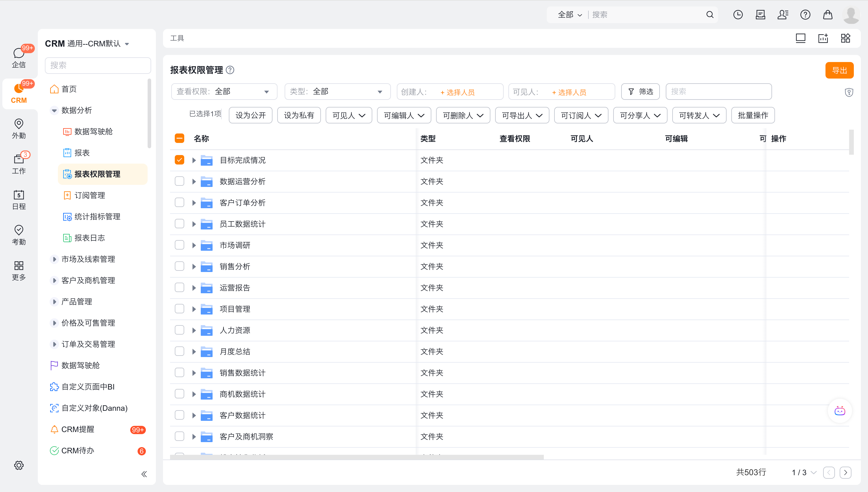Collapse the sidebar with double-arrow icon
868x492 pixels.
[144, 474]
